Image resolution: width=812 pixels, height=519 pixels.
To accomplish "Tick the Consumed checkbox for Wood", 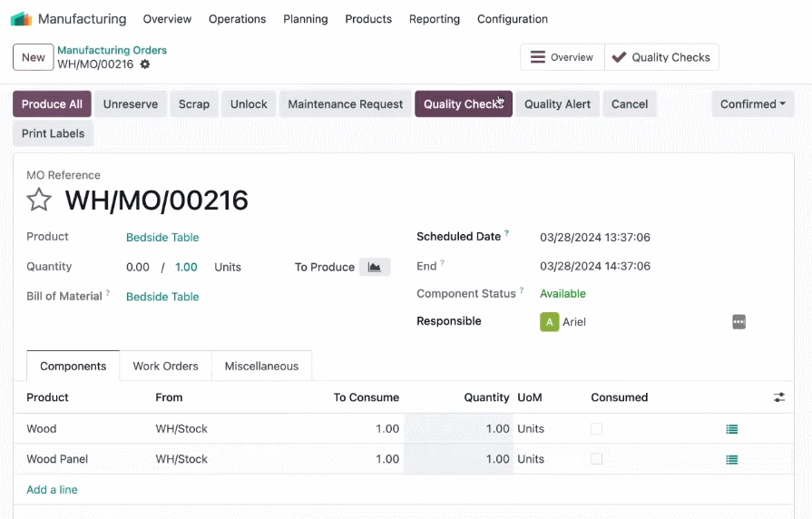I will [597, 429].
